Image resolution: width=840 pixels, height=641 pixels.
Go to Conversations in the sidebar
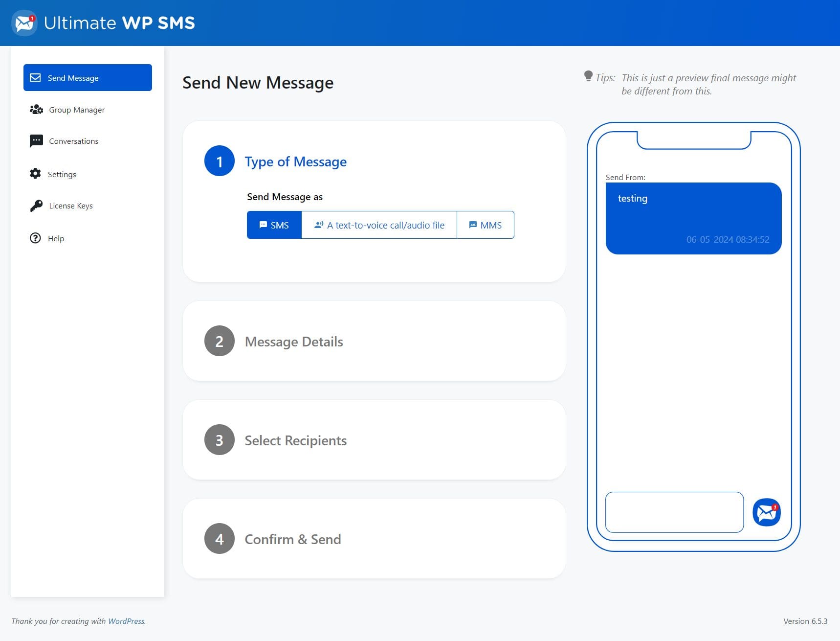73,141
